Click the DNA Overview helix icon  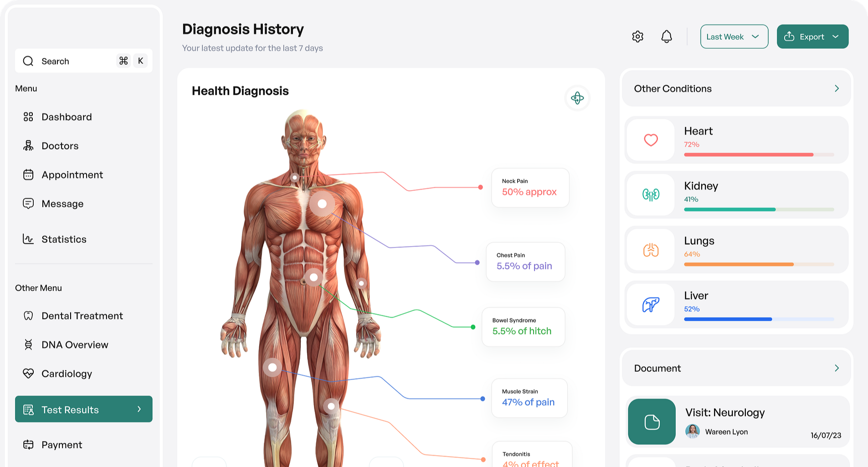click(x=28, y=344)
